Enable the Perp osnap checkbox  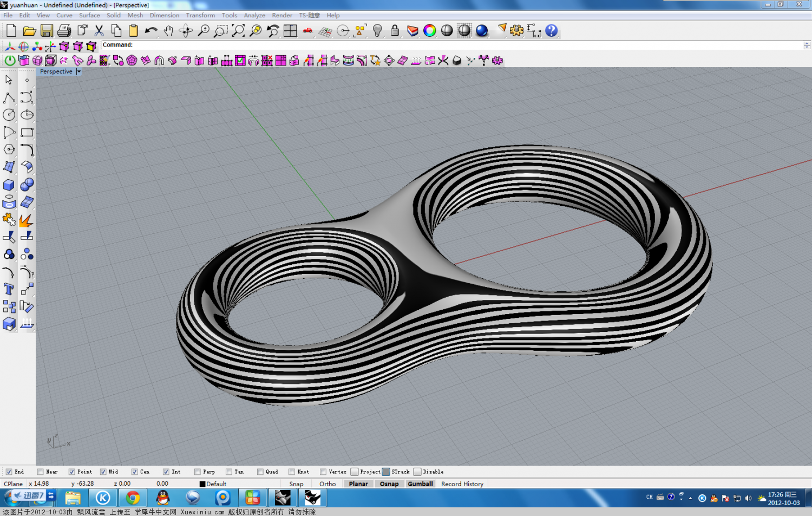click(x=197, y=472)
